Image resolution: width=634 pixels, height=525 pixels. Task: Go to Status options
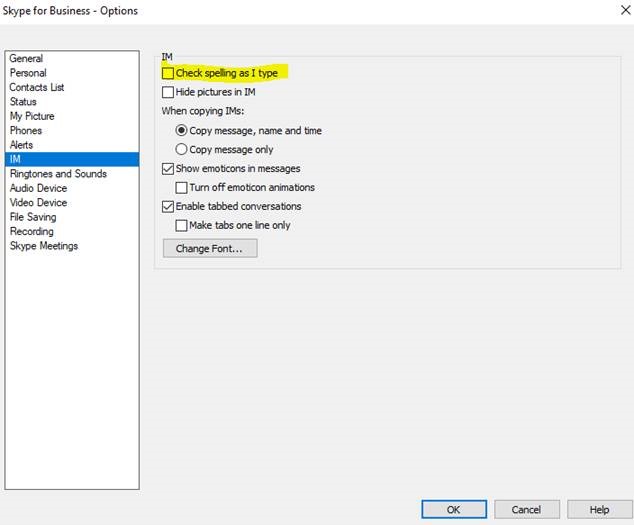point(72,102)
